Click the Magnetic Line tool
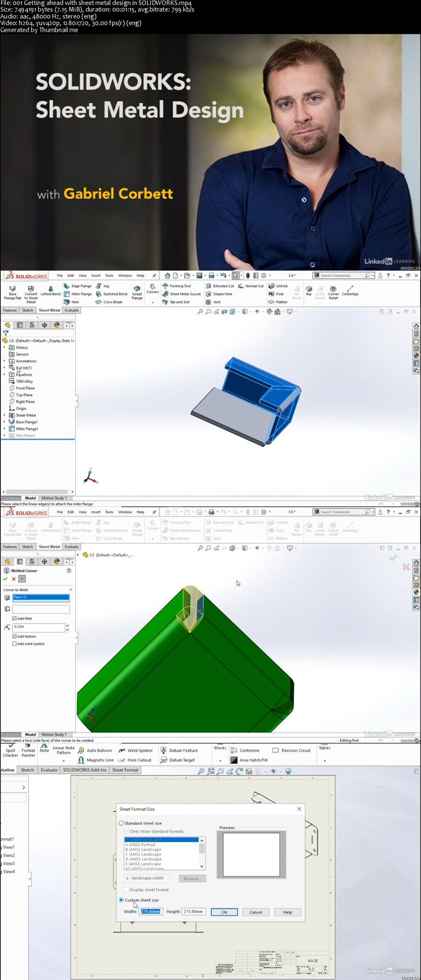The image size is (421, 980). click(96, 760)
